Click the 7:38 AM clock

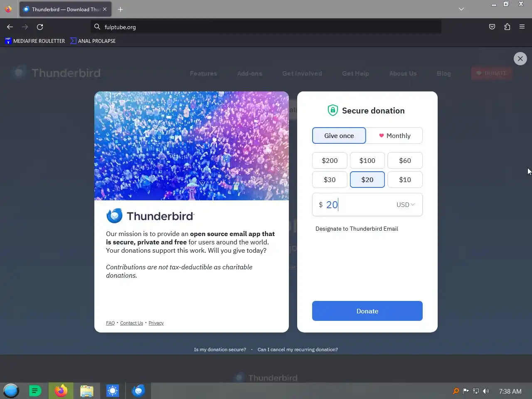[x=510, y=391]
